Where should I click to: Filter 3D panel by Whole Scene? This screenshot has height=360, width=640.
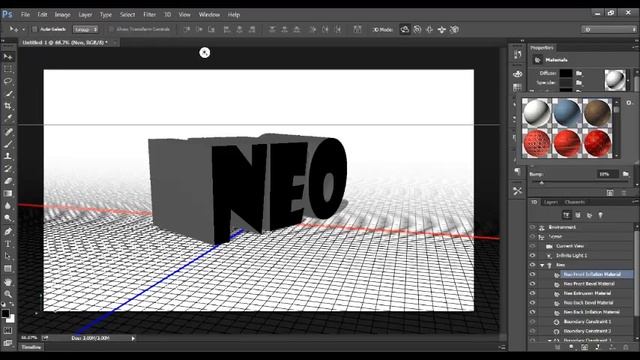(567, 215)
